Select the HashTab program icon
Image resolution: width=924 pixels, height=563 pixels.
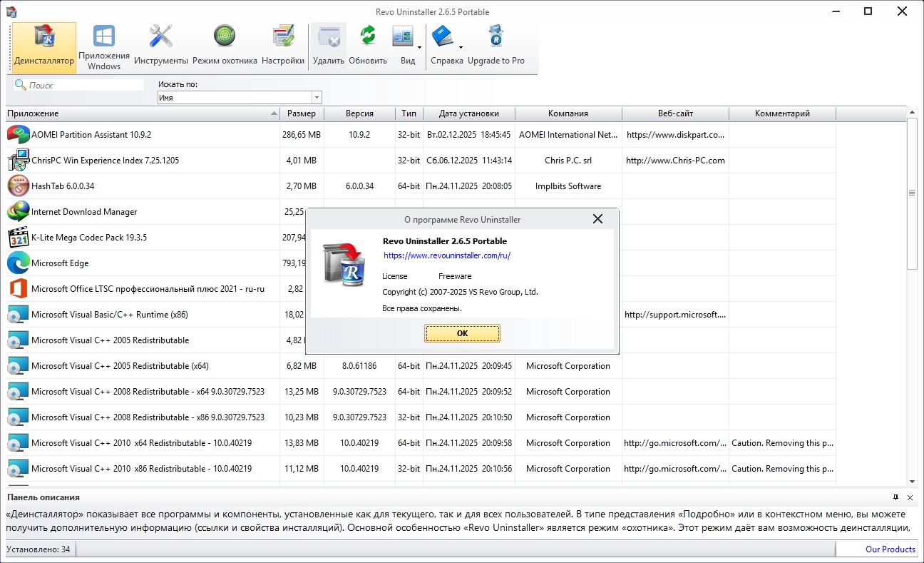tap(18, 186)
